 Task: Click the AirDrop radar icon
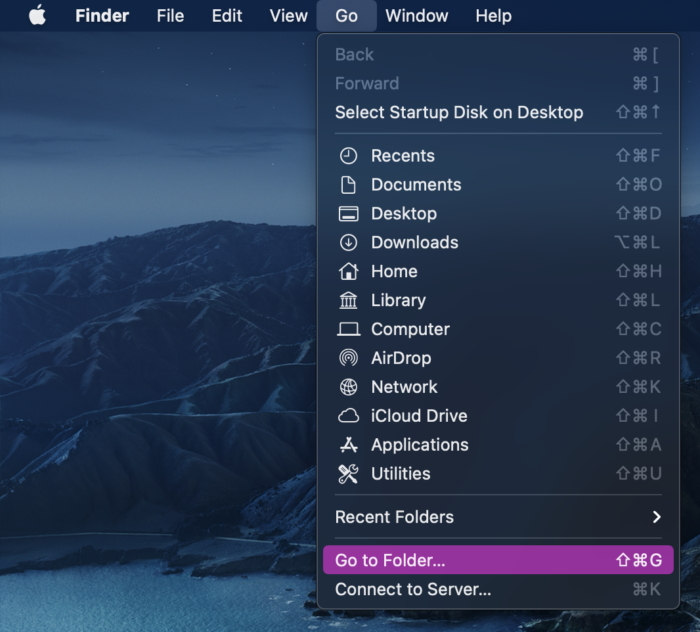(348, 358)
